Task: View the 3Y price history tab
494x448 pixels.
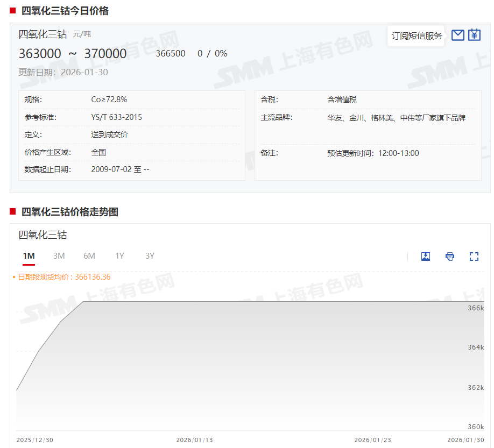Action: [150, 256]
